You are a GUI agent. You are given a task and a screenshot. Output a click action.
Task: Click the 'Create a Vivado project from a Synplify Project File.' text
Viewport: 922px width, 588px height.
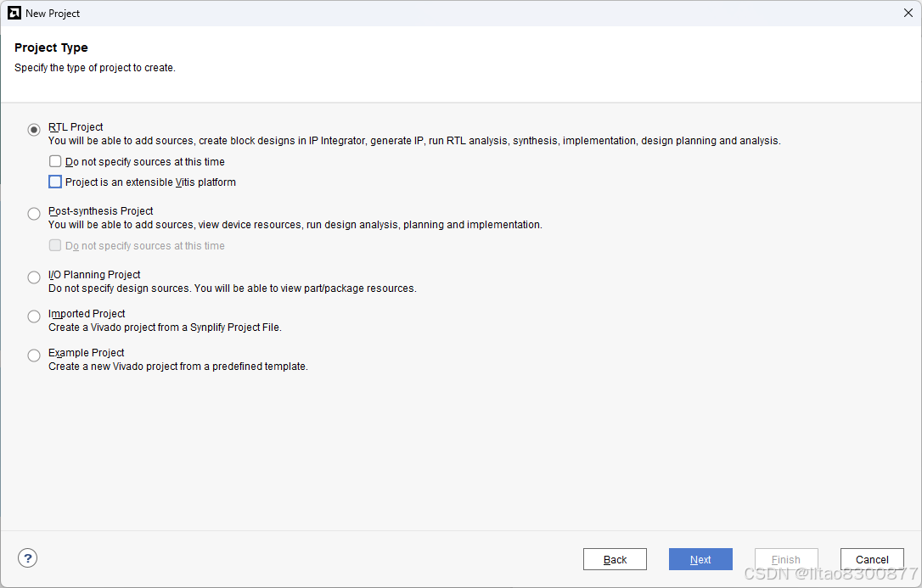pyautogui.click(x=165, y=328)
